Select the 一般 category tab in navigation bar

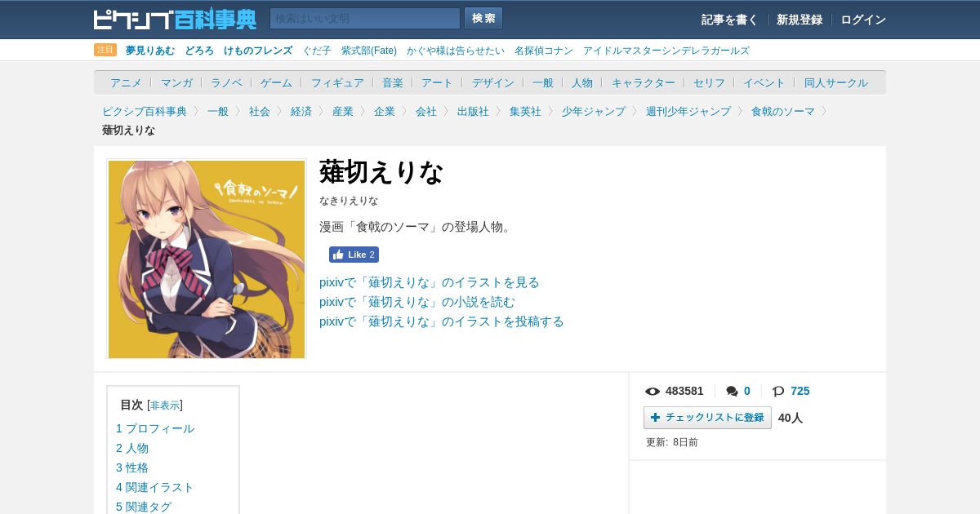coord(543,82)
